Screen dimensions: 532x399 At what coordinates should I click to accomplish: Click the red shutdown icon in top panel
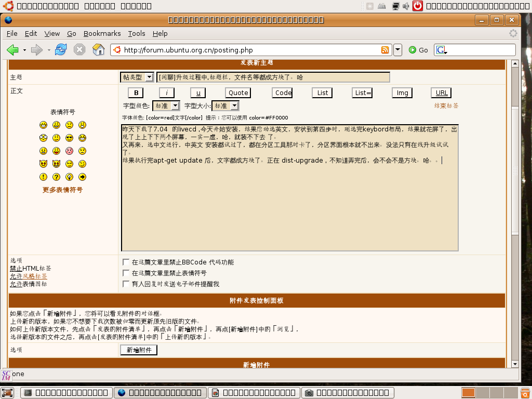click(x=418, y=6)
